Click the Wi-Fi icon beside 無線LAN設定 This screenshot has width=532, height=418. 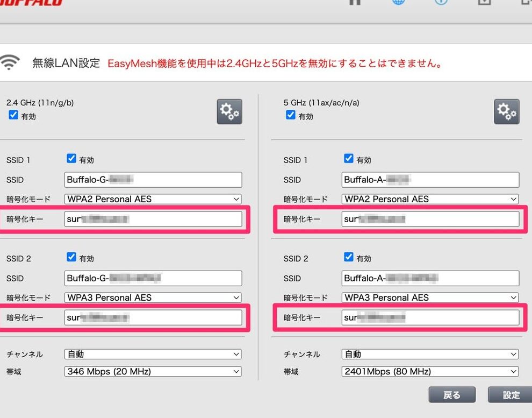pyautogui.click(x=10, y=63)
